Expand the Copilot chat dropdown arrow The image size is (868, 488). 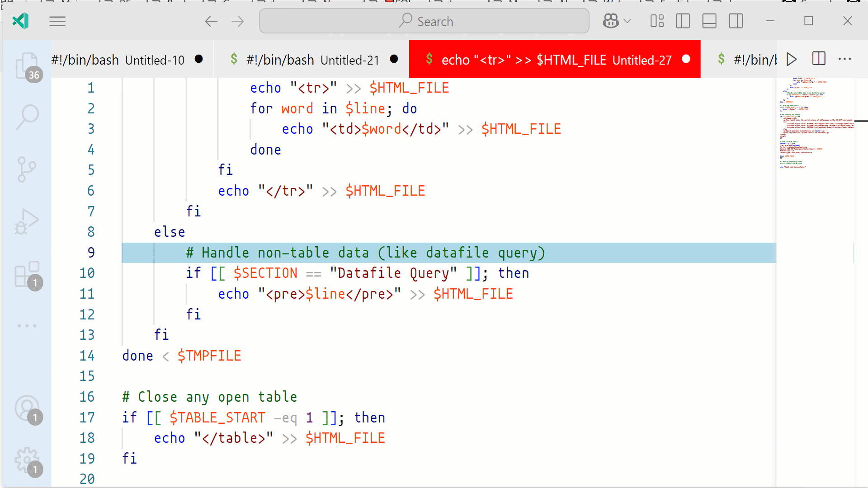627,21
